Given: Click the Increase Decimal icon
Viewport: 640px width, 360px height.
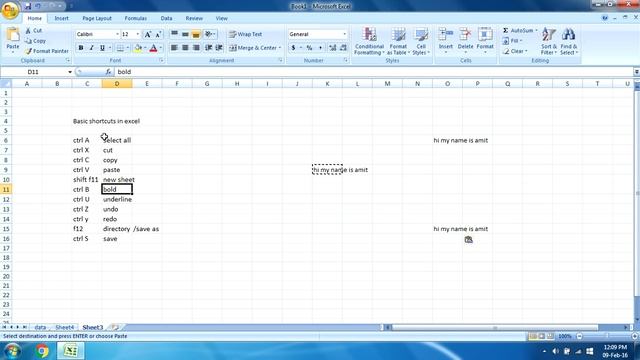Looking at the screenshot, I should click(x=333, y=48).
